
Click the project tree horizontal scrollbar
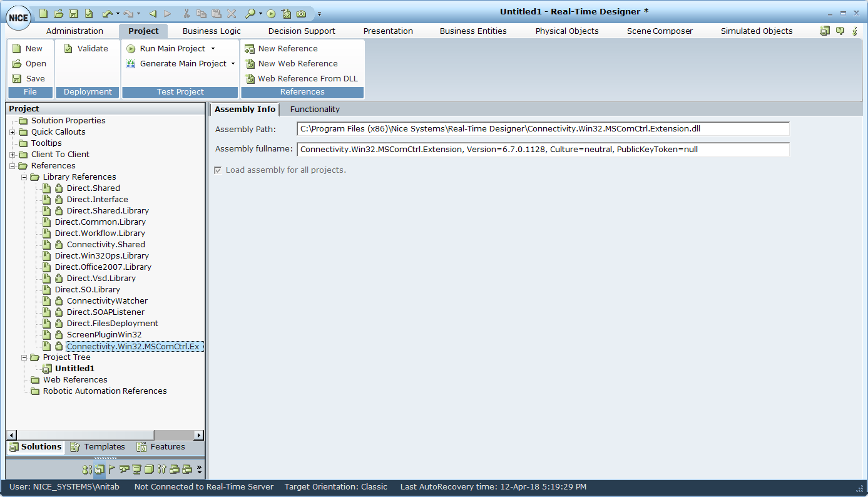coord(105,435)
